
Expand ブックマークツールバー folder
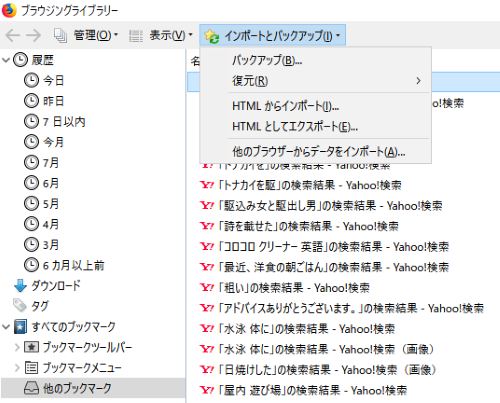(17, 347)
